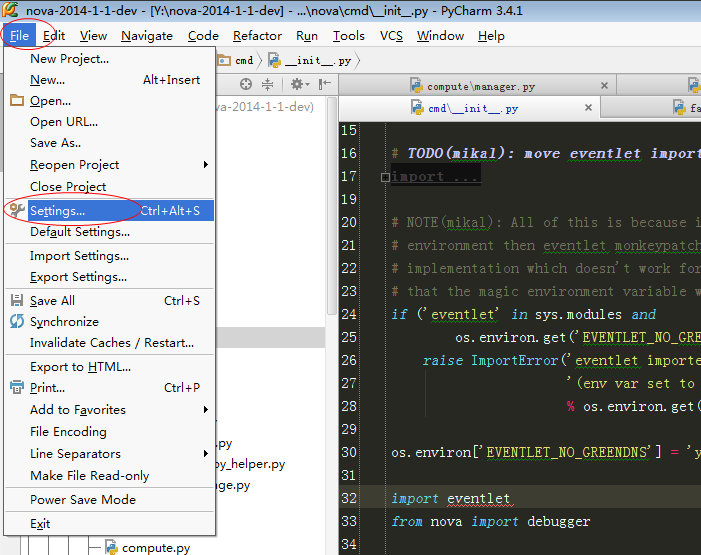The image size is (701, 555).
Task: Open Settings... menu entry
Action: (110, 211)
